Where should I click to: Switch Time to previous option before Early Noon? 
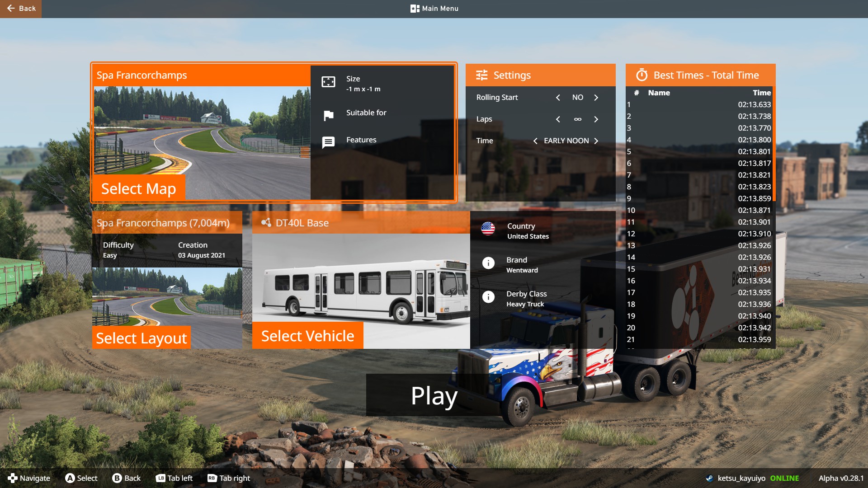coord(535,141)
